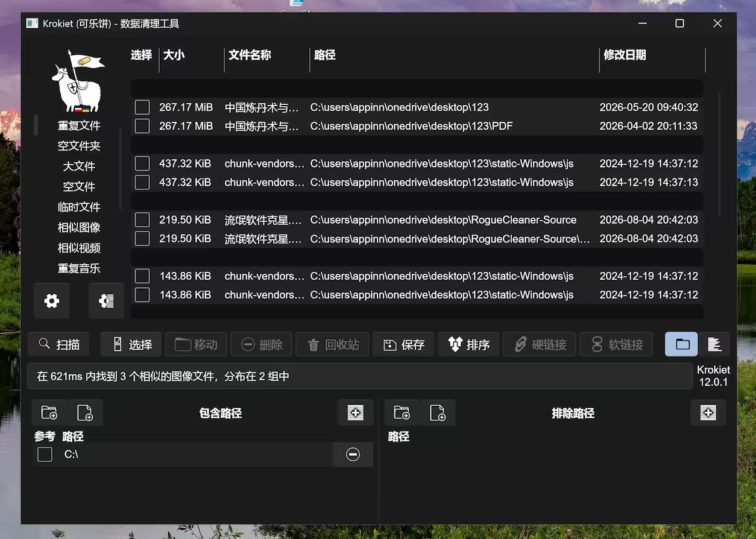Sort by the 文件名称 column header

click(x=250, y=55)
